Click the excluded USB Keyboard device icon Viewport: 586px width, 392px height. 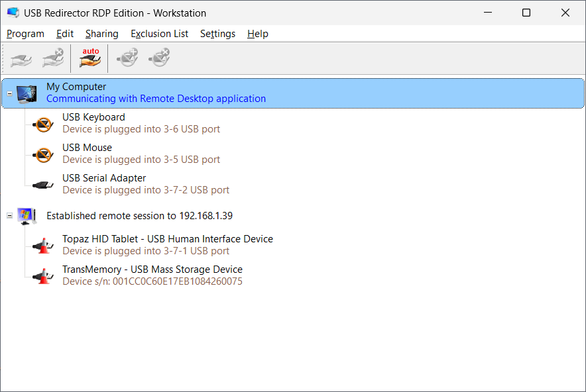pos(43,124)
